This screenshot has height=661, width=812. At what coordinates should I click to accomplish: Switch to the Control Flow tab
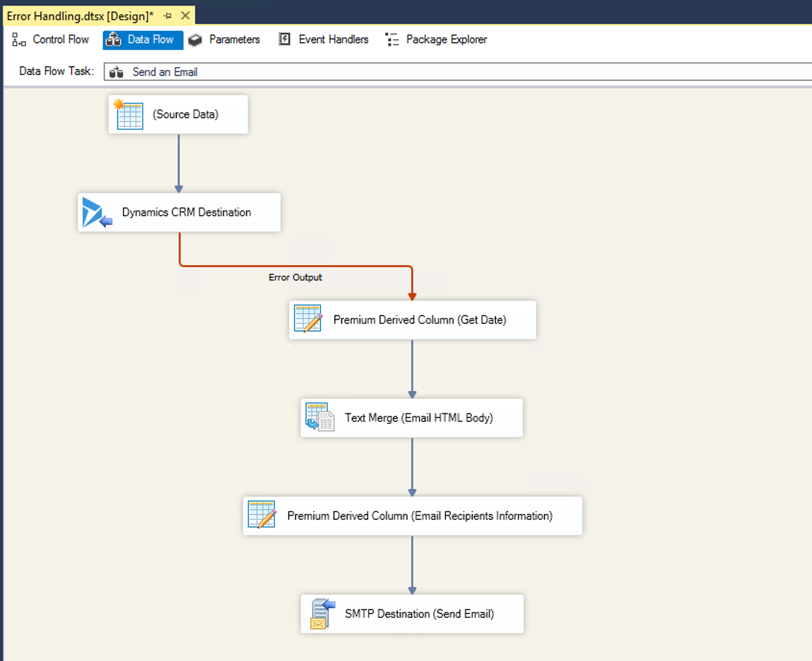pyautogui.click(x=60, y=39)
